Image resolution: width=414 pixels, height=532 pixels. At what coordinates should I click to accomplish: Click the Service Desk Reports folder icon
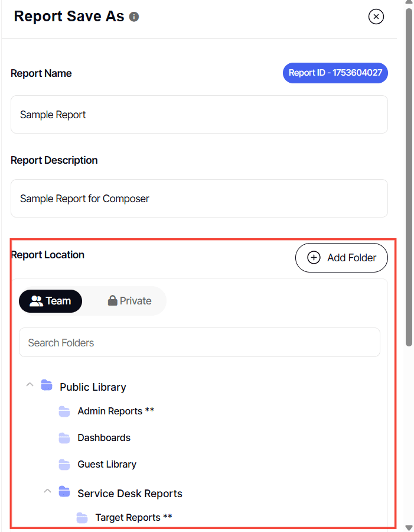click(x=64, y=492)
